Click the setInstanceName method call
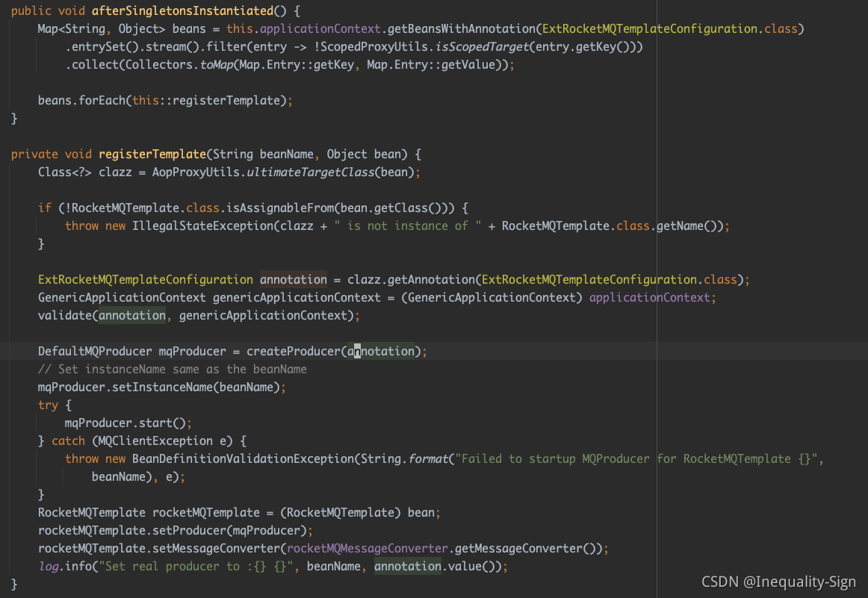 click(x=162, y=387)
